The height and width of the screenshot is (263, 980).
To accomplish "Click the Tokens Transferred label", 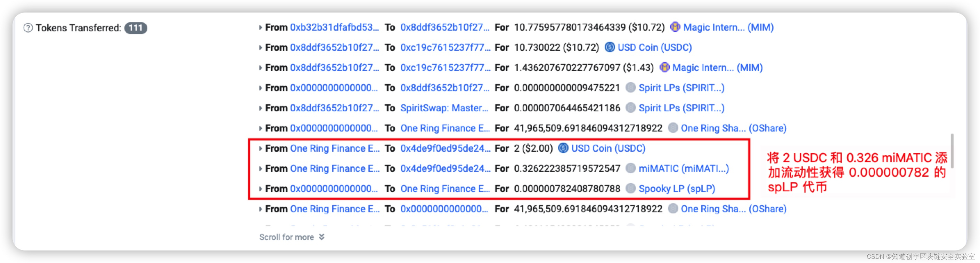I will coord(79,28).
